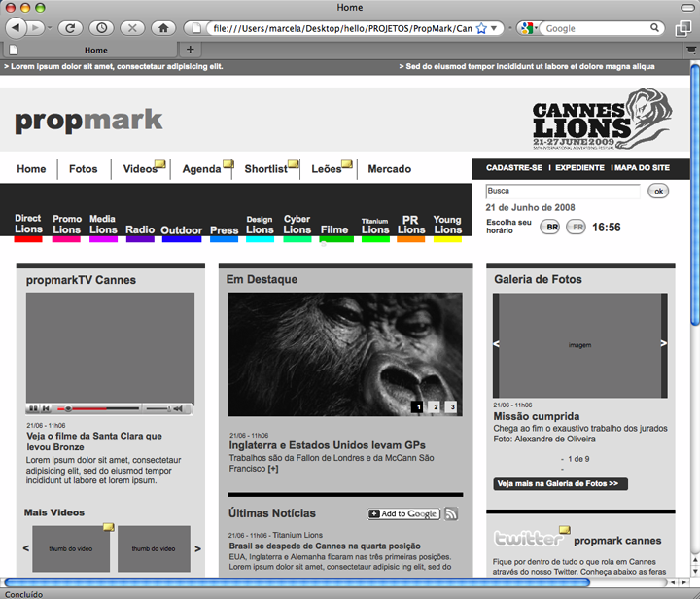Click the Add to Google button
Screen dimensions: 700x599
click(403, 513)
